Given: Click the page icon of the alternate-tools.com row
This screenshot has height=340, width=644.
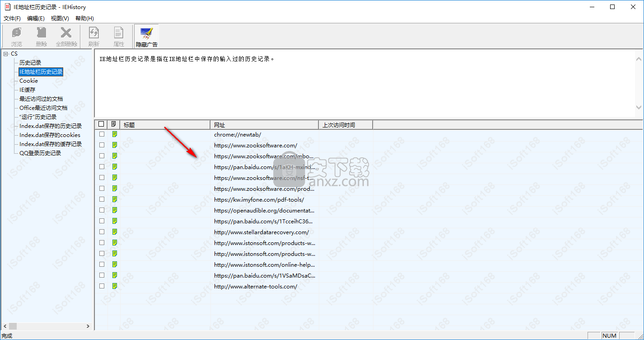Looking at the screenshot, I should point(115,286).
